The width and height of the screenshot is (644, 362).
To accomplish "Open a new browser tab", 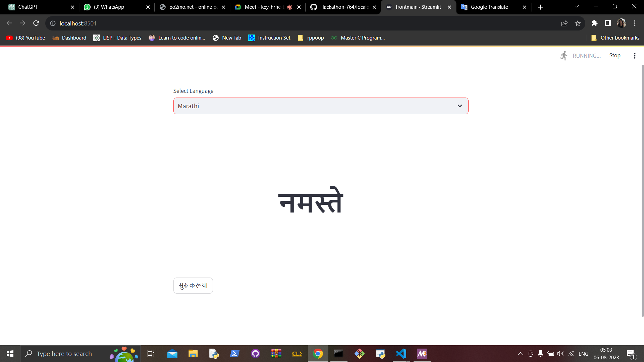I will [540, 7].
